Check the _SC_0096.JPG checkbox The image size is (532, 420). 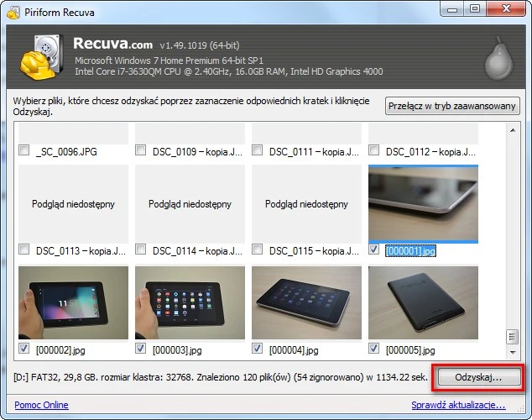[x=23, y=150]
